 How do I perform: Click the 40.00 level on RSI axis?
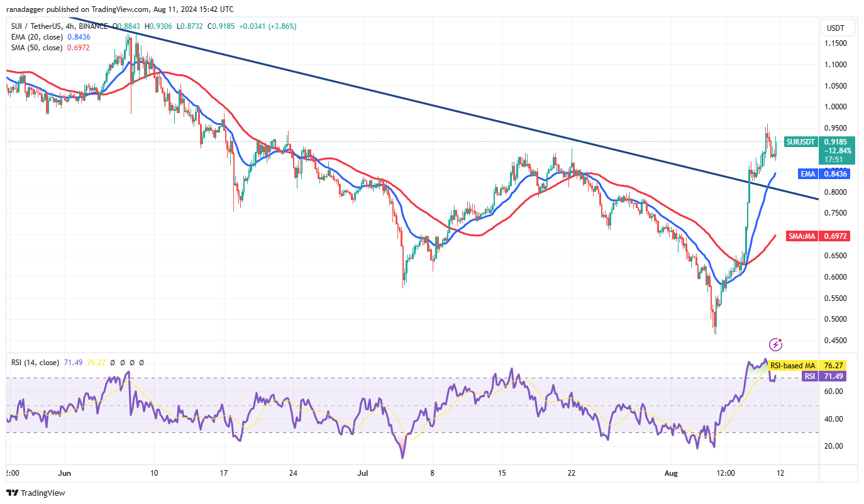click(833, 419)
